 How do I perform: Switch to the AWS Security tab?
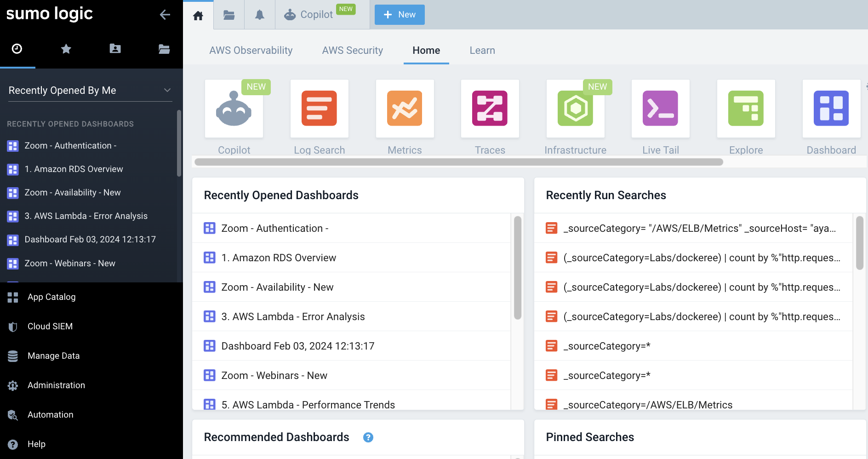coord(352,50)
